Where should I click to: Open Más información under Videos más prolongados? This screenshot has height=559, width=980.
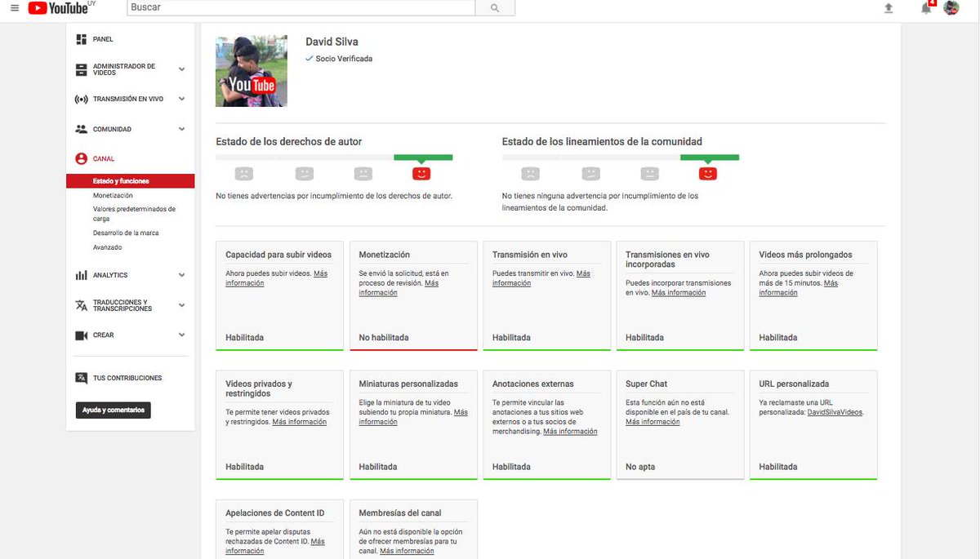click(x=798, y=288)
